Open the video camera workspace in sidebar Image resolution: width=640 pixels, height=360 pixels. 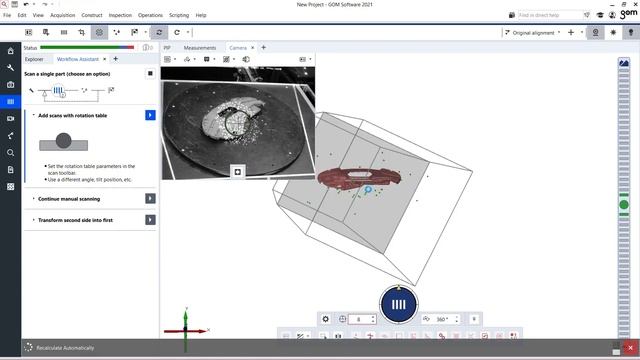tap(11, 118)
